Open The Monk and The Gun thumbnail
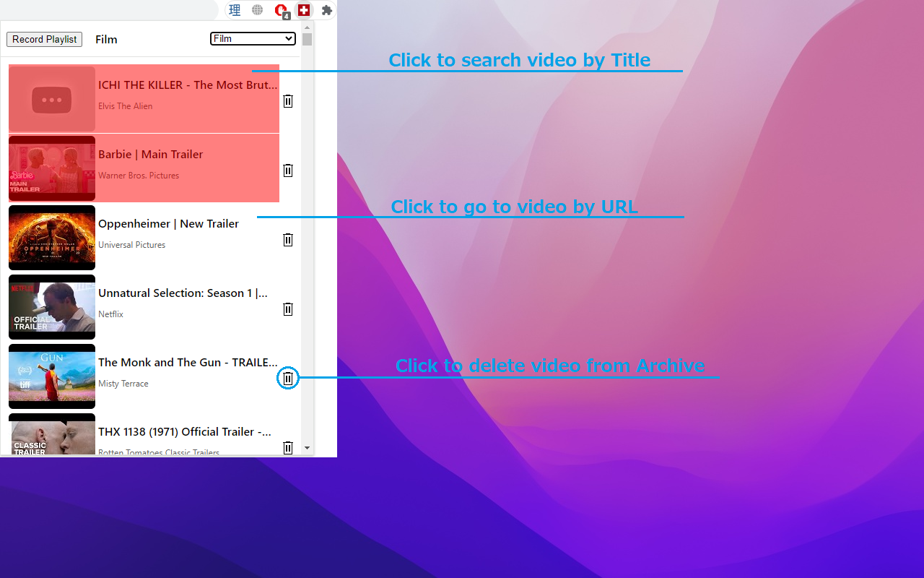This screenshot has height=578, width=924. (x=52, y=376)
